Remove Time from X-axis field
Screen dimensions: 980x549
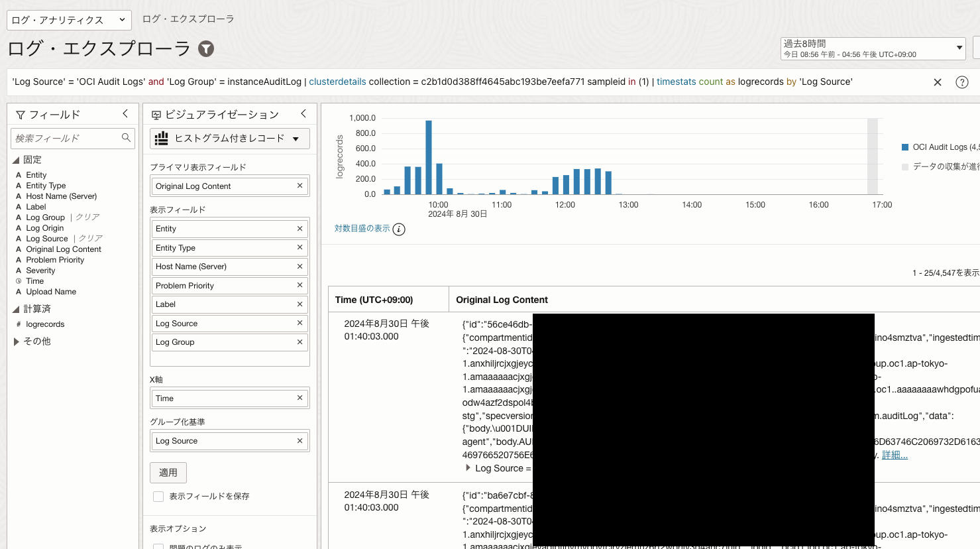point(299,398)
